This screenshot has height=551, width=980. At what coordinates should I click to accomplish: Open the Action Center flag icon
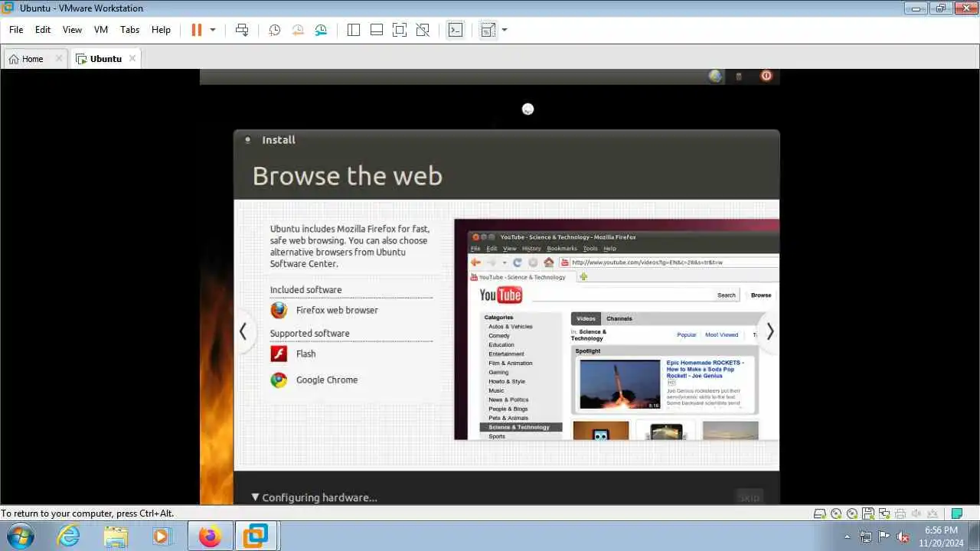tap(884, 536)
